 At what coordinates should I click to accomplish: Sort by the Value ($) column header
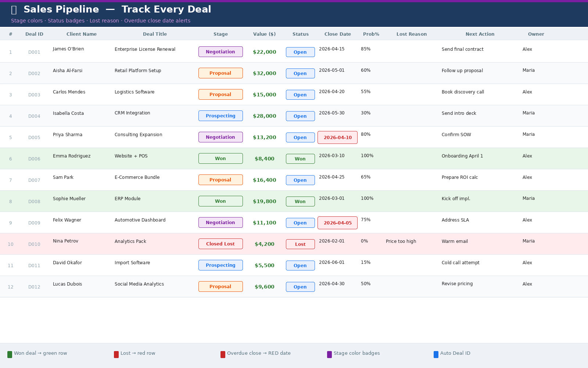[264, 34]
